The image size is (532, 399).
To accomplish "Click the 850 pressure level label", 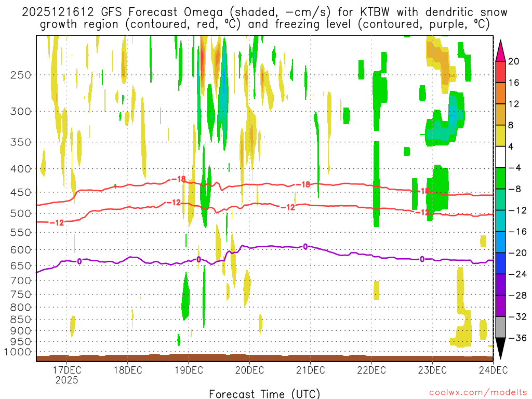I will [x=21, y=320].
